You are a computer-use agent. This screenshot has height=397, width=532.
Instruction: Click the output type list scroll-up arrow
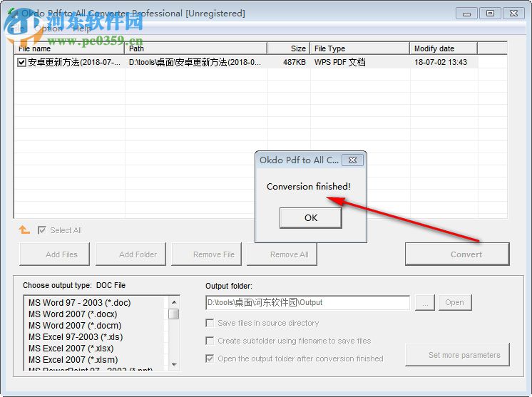174,302
